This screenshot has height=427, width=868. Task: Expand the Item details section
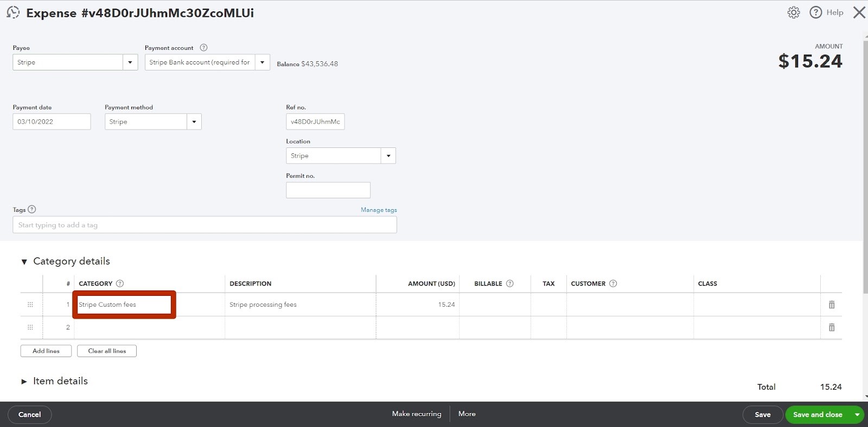(24, 381)
